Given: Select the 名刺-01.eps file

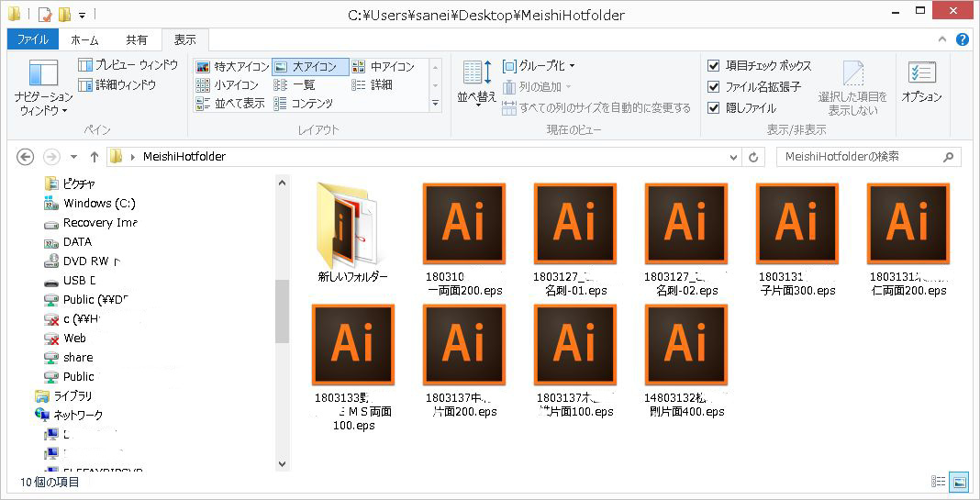Looking at the screenshot, I should pos(575,239).
